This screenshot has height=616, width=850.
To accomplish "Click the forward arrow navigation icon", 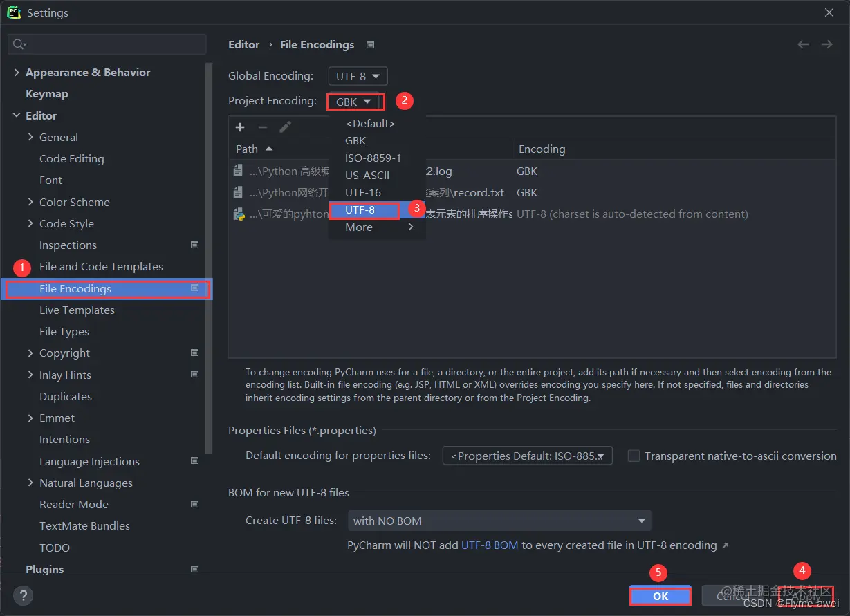I will click(826, 44).
